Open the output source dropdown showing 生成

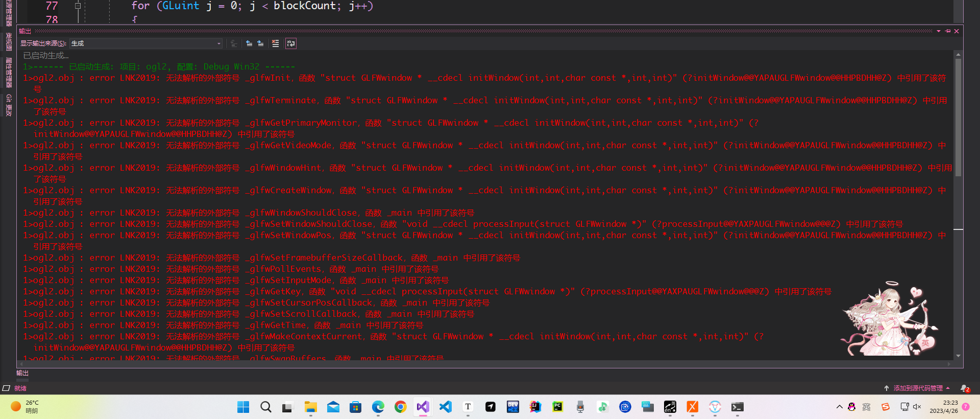point(146,43)
